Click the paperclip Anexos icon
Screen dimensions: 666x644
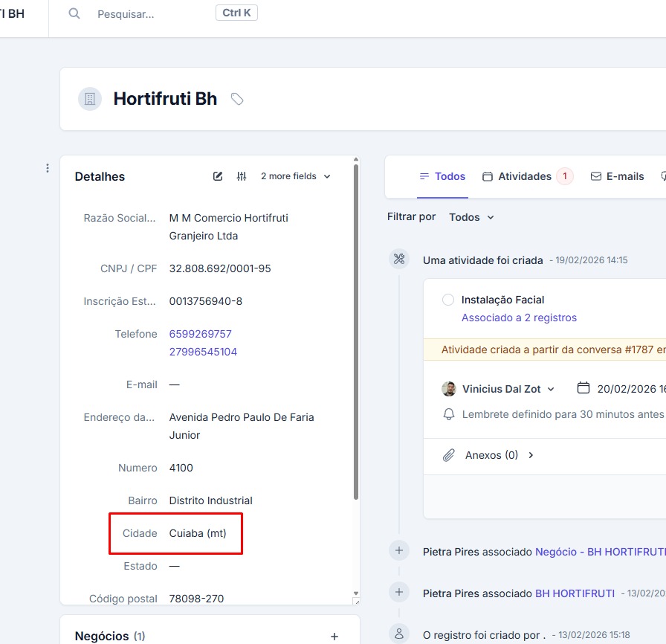448,455
